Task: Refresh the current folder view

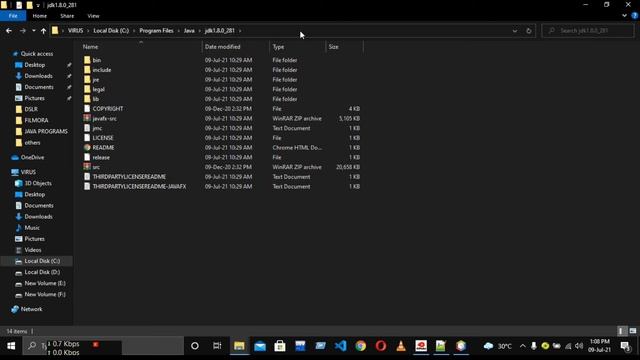Action: [x=529, y=31]
